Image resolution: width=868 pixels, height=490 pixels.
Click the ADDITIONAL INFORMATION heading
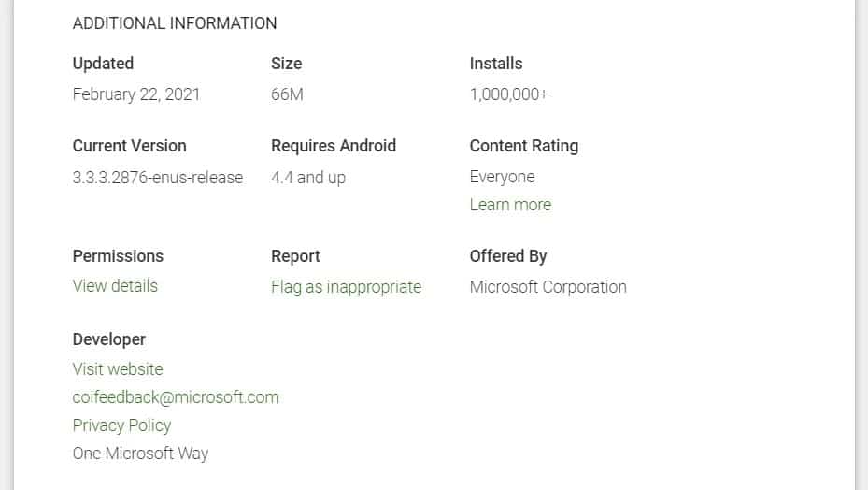point(175,23)
